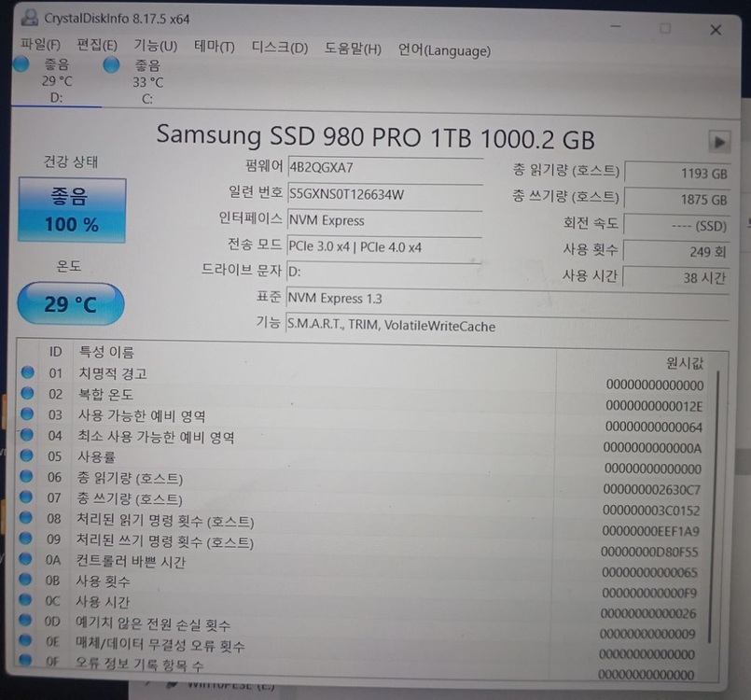Open the 파일(F) menu
Image resolution: width=751 pixels, height=700 pixels.
tap(38, 44)
